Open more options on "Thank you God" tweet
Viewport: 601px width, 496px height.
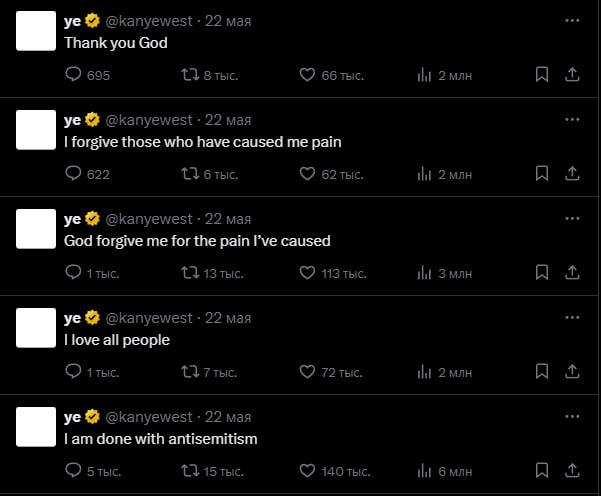(x=572, y=20)
